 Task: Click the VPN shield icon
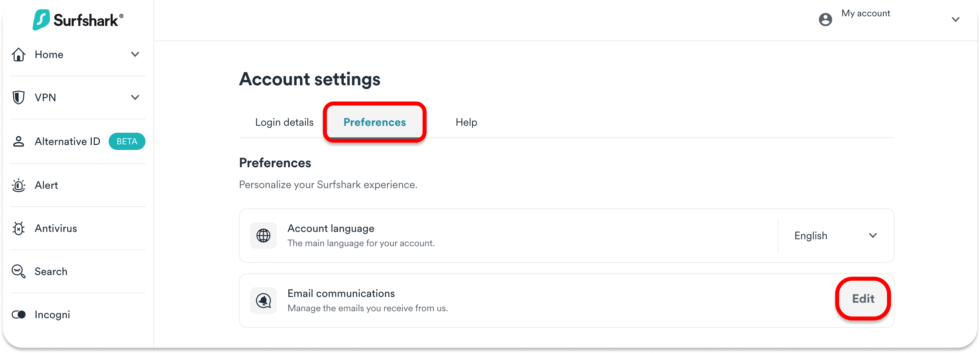click(x=19, y=98)
